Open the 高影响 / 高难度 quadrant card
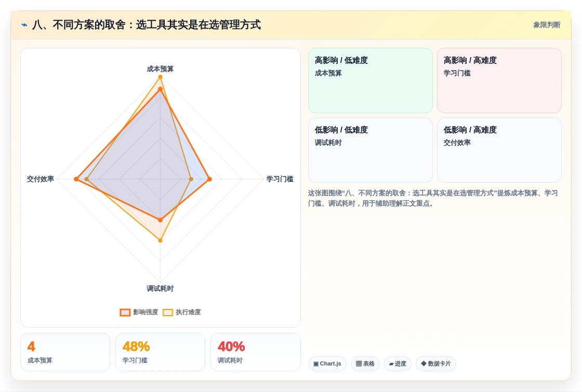Image resolution: width=582 pixels, height=392 pixels. point(499,80)
